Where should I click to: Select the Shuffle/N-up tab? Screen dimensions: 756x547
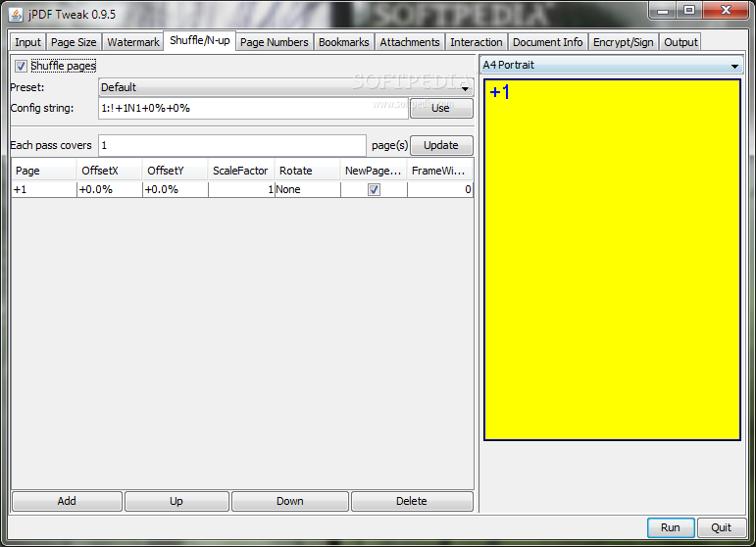[x=200, y=40]
